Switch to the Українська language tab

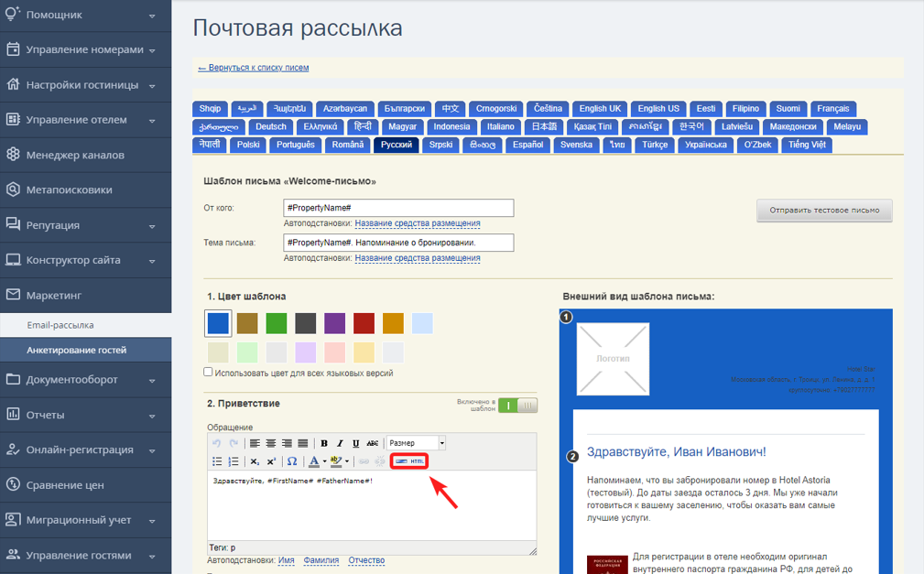coord(705,145)
